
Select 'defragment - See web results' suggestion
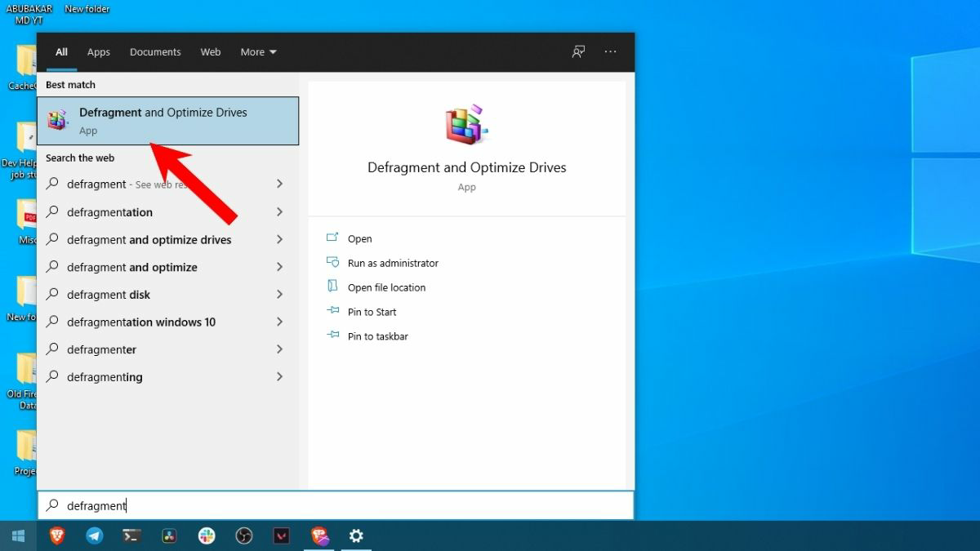pos(127,184)
